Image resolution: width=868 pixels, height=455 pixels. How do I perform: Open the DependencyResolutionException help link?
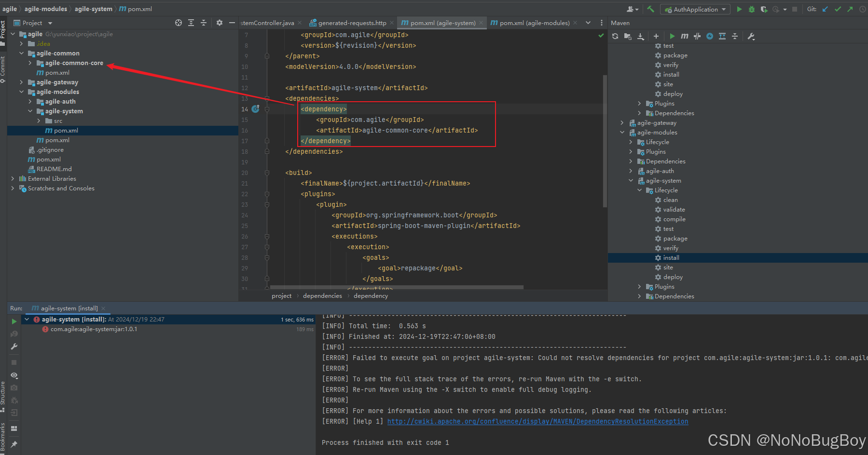click(537, 421)
